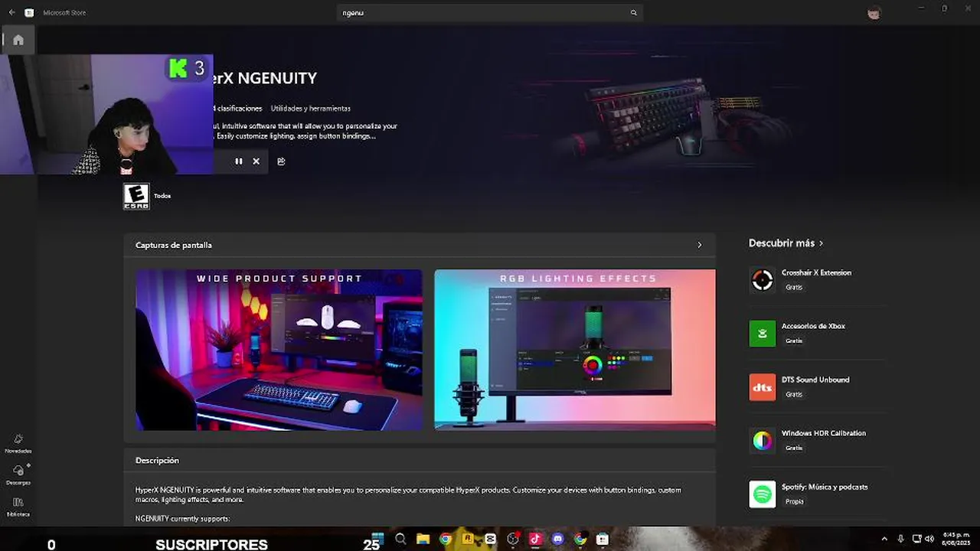Image resolution: width=980 pixels, height=551 pixels.
Task: Open the Crosshair X Extension title
Action: [816, 272]
